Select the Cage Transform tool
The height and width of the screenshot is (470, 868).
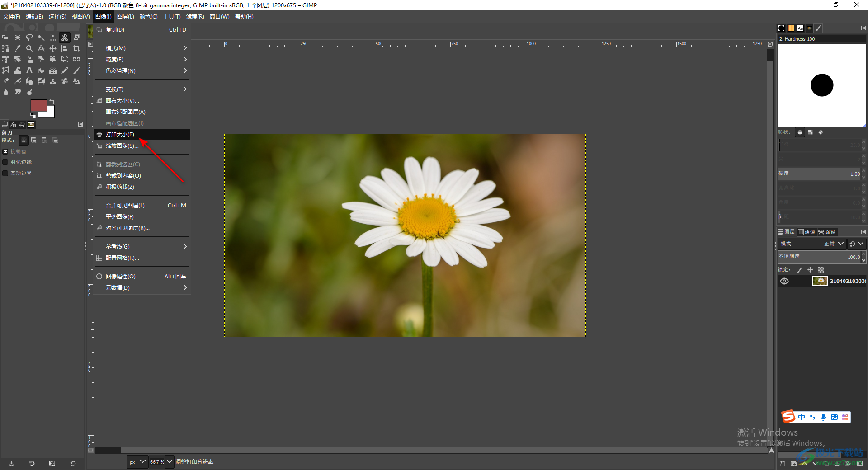(5, 70)
